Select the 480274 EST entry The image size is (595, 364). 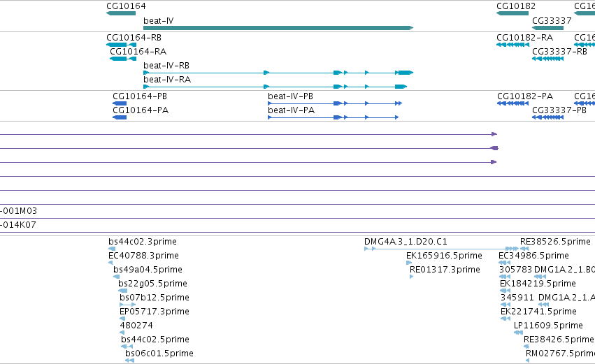[136, 326]
